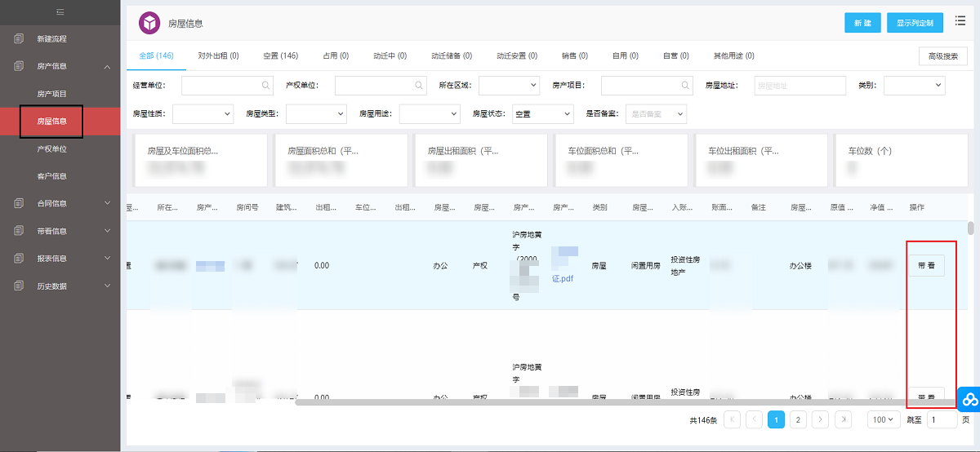
Task: Select page 1 in pagination
Action: pyautogui.click(x=777, y=419)
